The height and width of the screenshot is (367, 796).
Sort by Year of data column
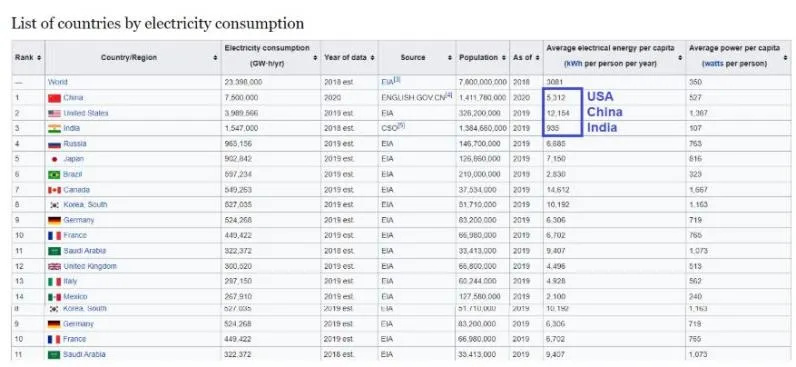(x=349, y=58)
